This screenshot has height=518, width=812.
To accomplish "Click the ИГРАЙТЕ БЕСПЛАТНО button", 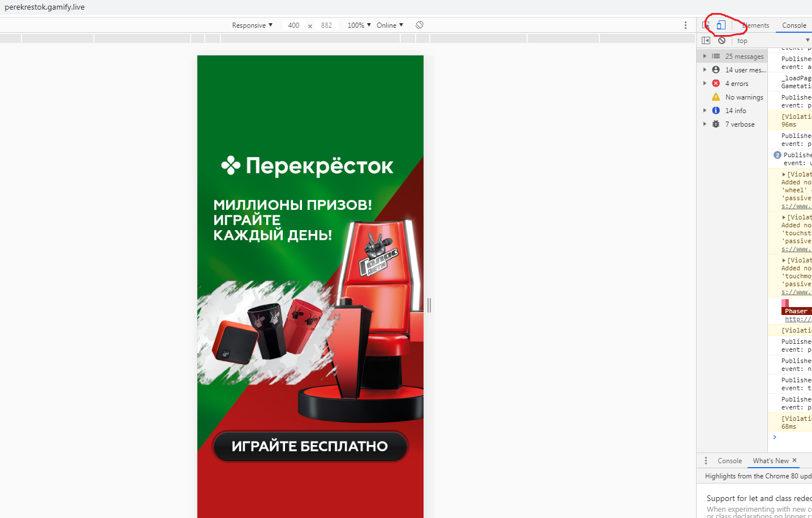I will (x=310, y=446).
